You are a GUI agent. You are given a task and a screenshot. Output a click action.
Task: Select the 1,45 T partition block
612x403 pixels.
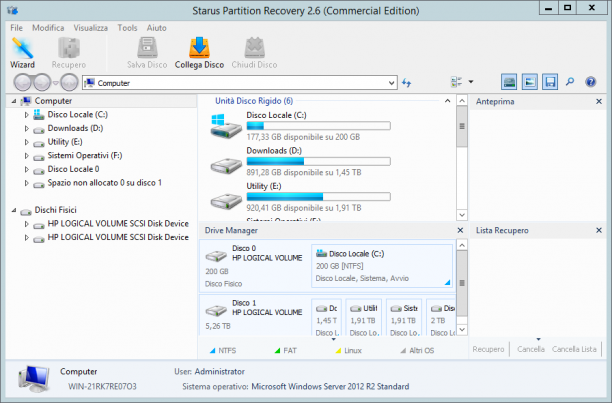[327, 318]
